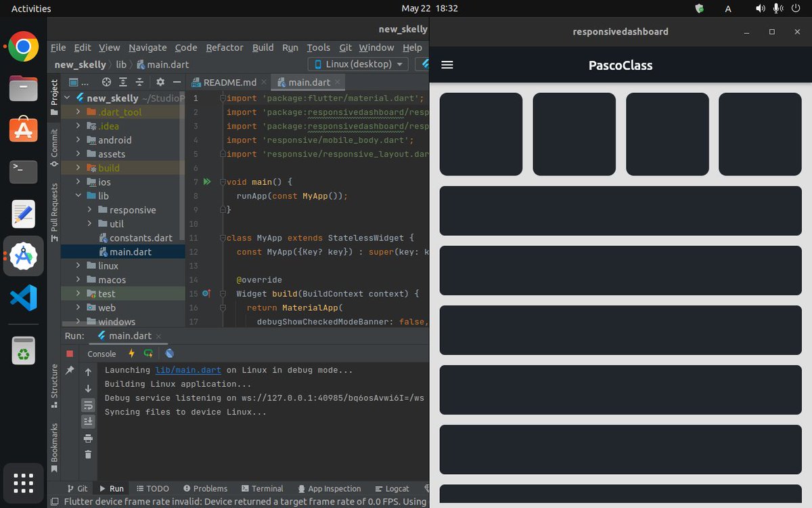
Task: Open the Refactor menu
Action: [225, 47]
